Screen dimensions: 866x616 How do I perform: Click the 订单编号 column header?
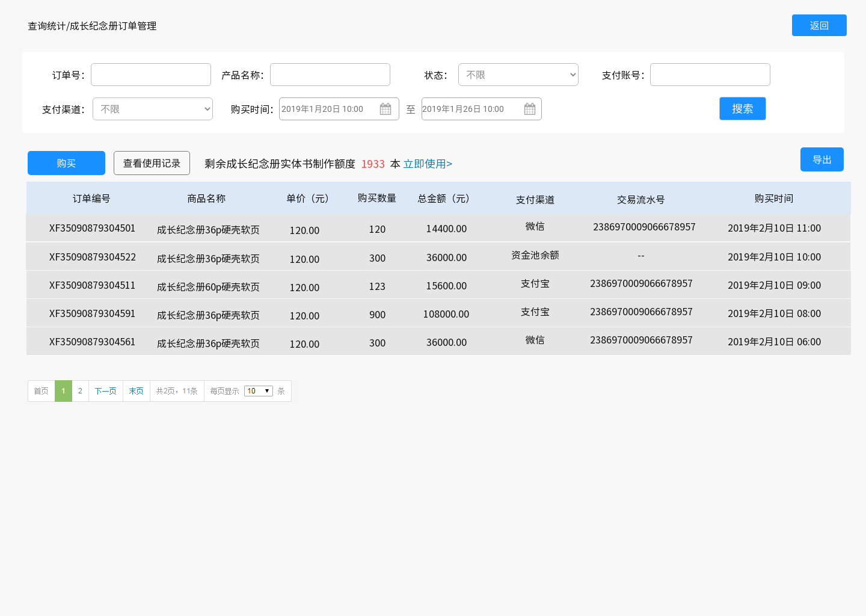tap(91, 199)
